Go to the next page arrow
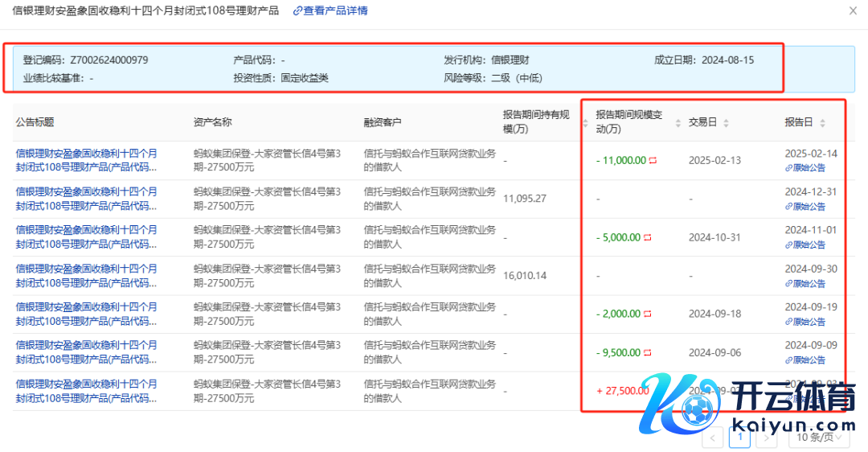 [767, 438]
